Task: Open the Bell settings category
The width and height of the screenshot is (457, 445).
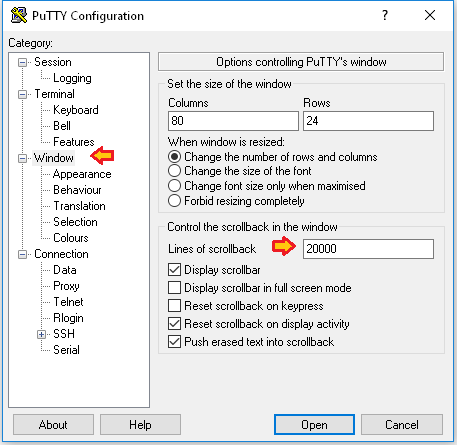Action: (62, 126)
